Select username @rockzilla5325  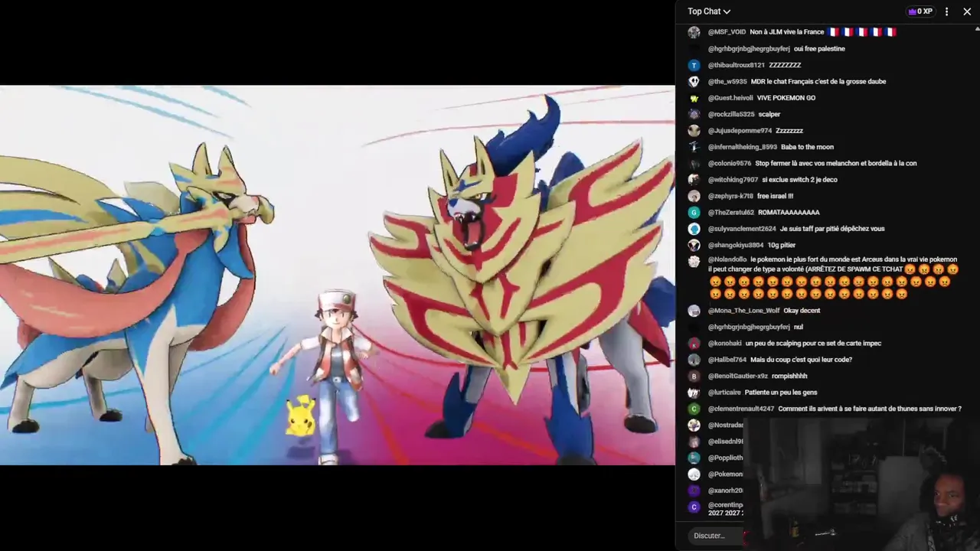[x=731, y=114]
